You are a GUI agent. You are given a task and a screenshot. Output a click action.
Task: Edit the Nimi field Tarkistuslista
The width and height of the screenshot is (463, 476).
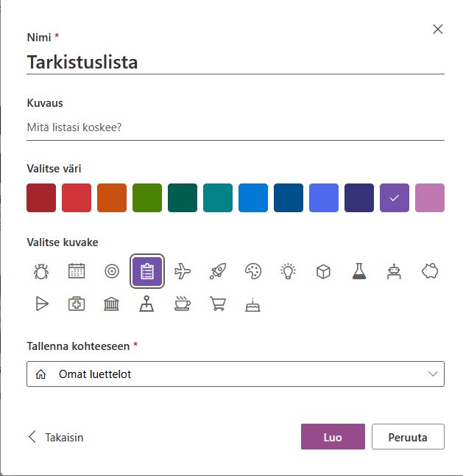tap(236, 62)
